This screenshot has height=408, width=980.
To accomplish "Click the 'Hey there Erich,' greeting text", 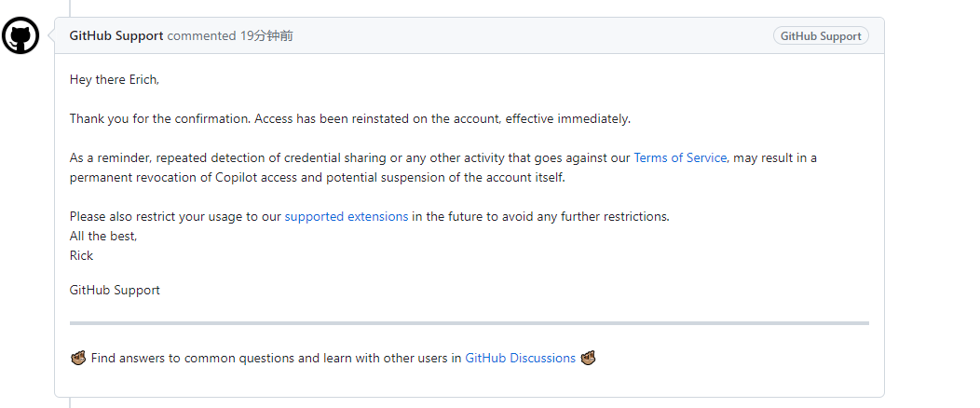I will point(115,79).
